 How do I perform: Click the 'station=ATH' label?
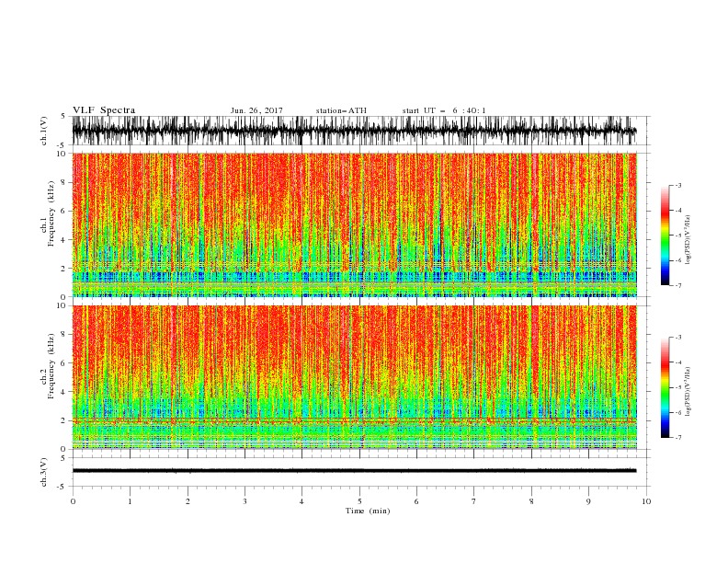pos(341,110)
